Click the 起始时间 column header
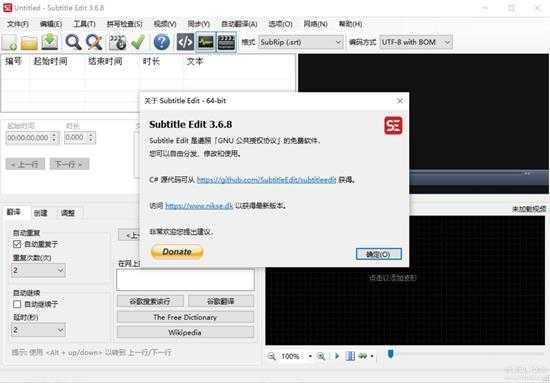Screen dimensions: 550x383 tap(50, 61)
